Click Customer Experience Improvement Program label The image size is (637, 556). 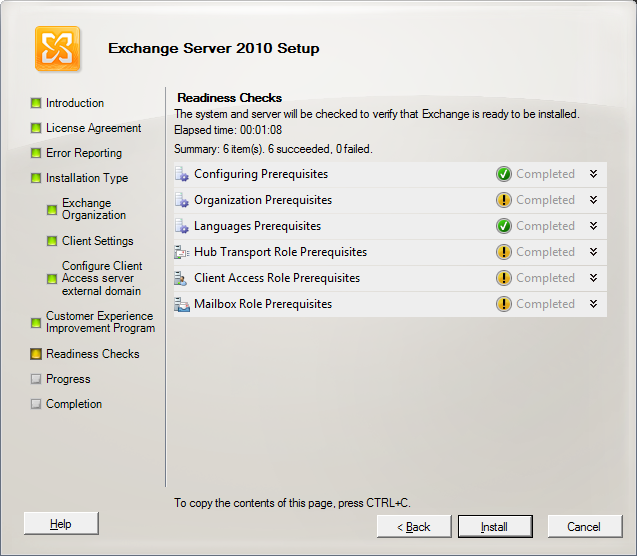point(100,322)
